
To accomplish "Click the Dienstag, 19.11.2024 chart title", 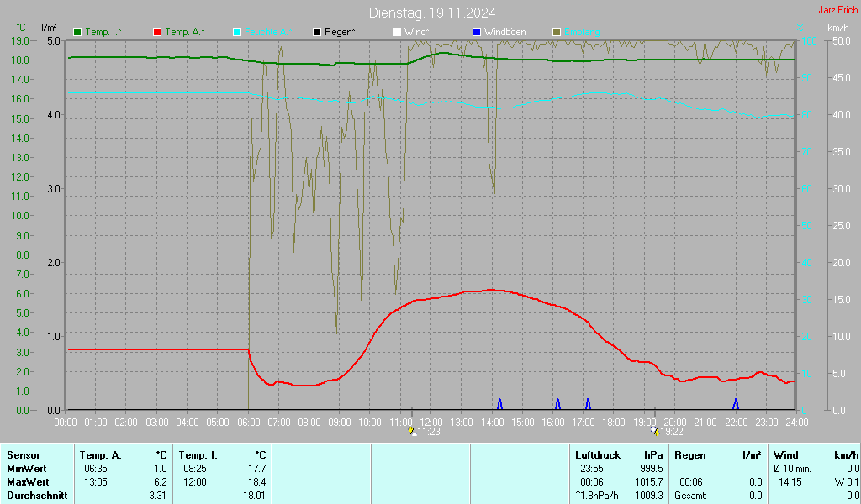I will [x=432, y=13].
